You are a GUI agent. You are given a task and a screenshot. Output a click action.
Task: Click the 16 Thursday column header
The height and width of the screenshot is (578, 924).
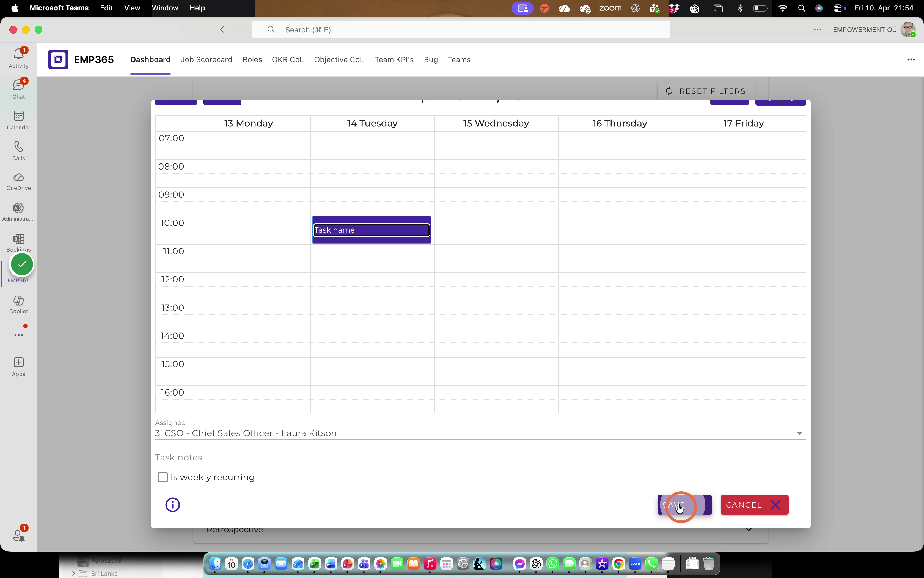pos(620,123)
